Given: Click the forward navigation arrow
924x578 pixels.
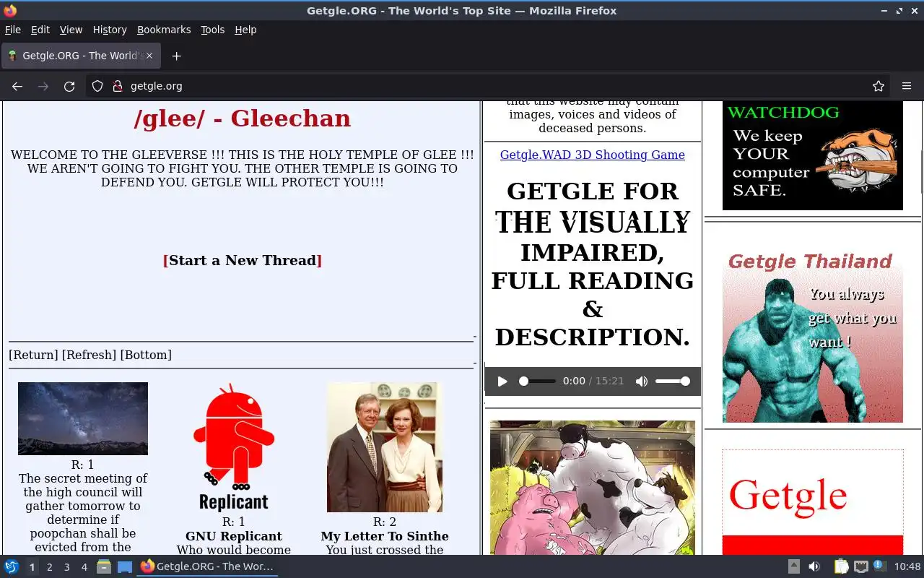Looking at the screenshot, I should (x=43, y=86).
